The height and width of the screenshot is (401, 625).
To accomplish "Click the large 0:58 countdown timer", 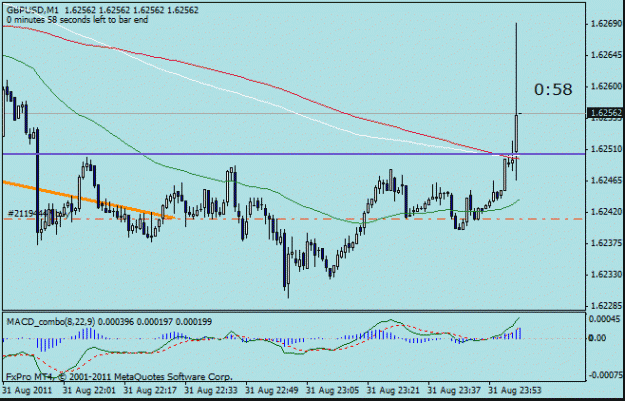I will tap(553, 90).
